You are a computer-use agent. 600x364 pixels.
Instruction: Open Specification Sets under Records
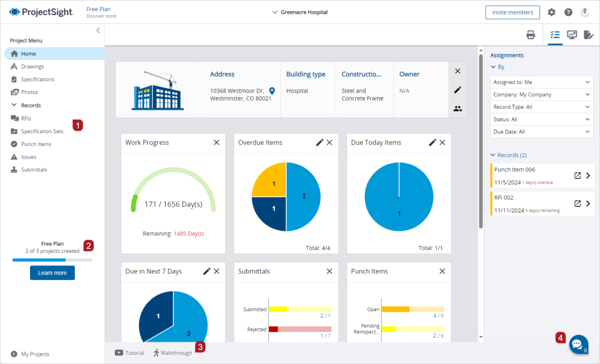37,131
